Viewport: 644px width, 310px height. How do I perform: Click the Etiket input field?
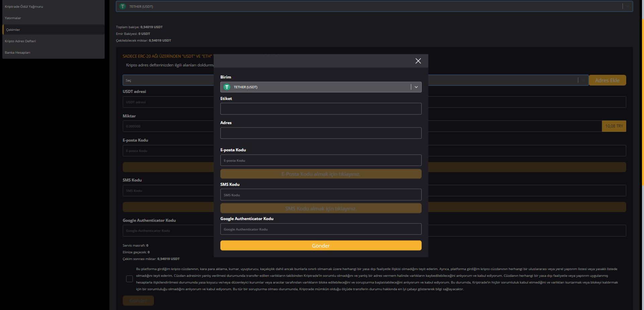321,109
